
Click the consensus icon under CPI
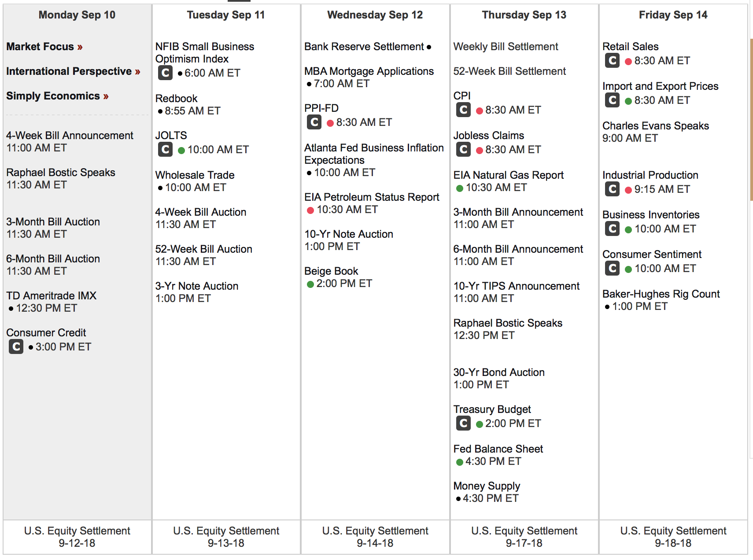point(463,110)
